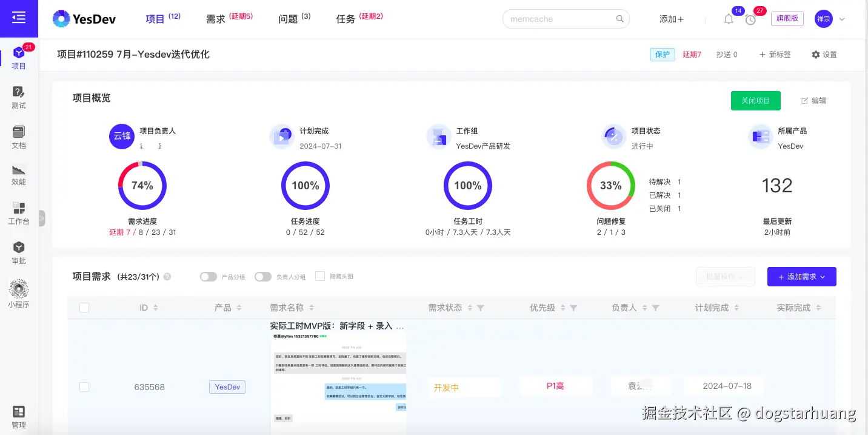Viewport: 868px width, 435px height.
Task: Click the search magnifier icon
Action: (x=620, y=19)
